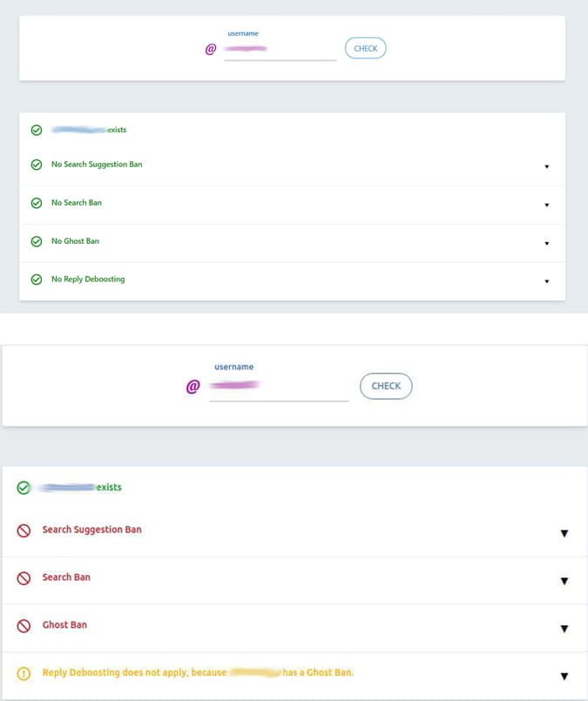Click the prohibition icon next to Search Ban
This screenshot has width=588, height=701.
point(23,577)
